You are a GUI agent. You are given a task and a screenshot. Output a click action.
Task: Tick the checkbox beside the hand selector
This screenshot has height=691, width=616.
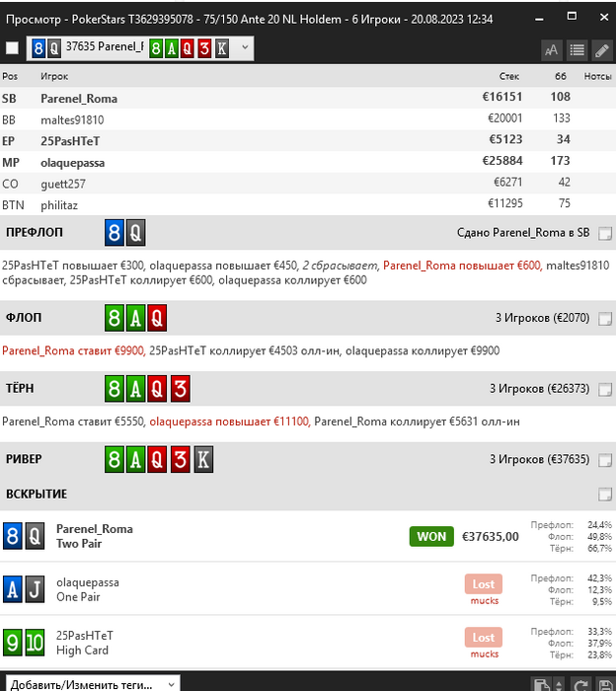point(12,47)
